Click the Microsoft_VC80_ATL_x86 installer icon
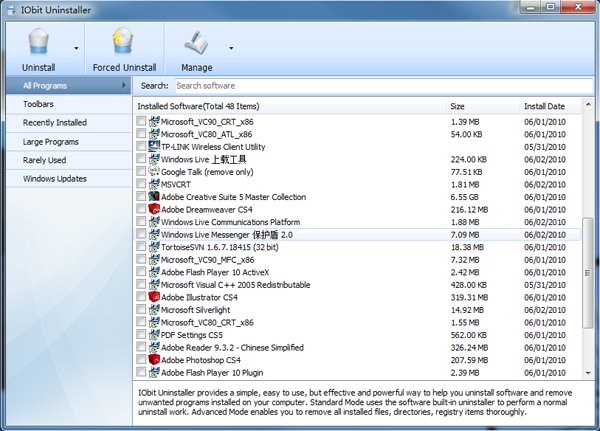Viewport: 600px width, 431px height. (x=154, y=134)
